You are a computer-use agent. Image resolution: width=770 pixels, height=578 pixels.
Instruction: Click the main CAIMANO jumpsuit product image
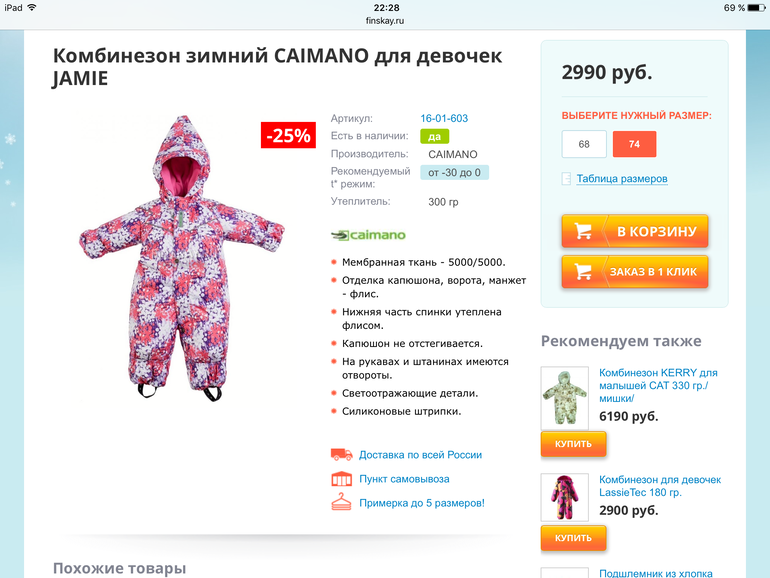pyautogui.click(x=182, y=258)
